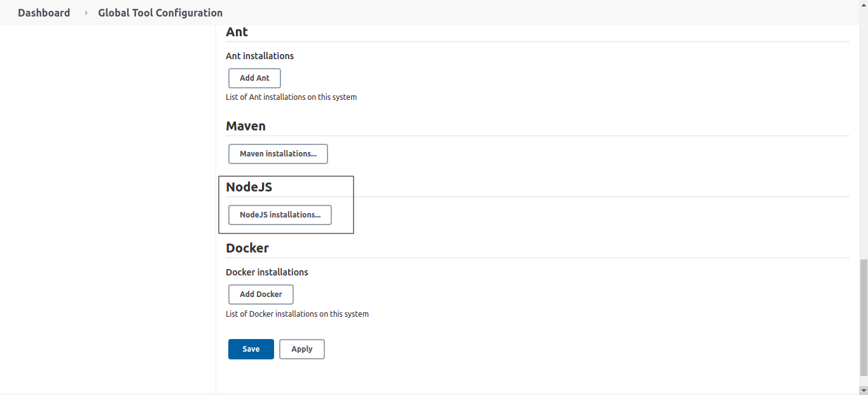Click List of Ant installations description text
The image size is (868, 395).
(291, 97)
